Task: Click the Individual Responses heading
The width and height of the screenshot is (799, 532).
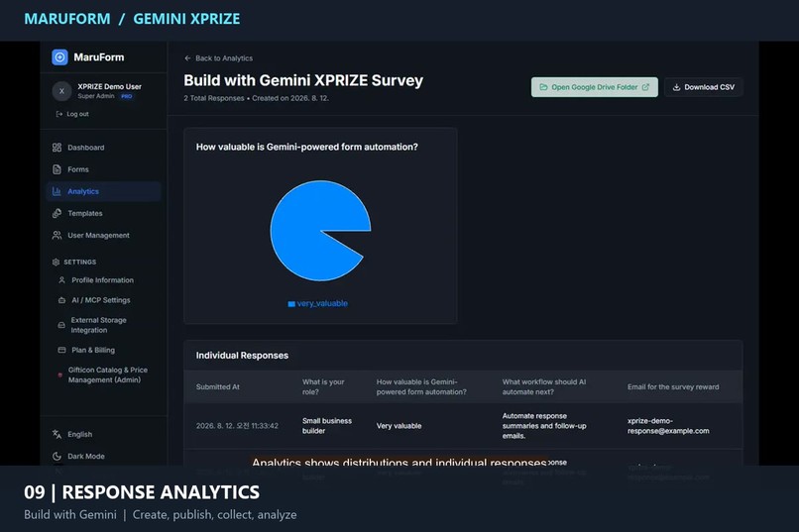Action: coord(242,356)
